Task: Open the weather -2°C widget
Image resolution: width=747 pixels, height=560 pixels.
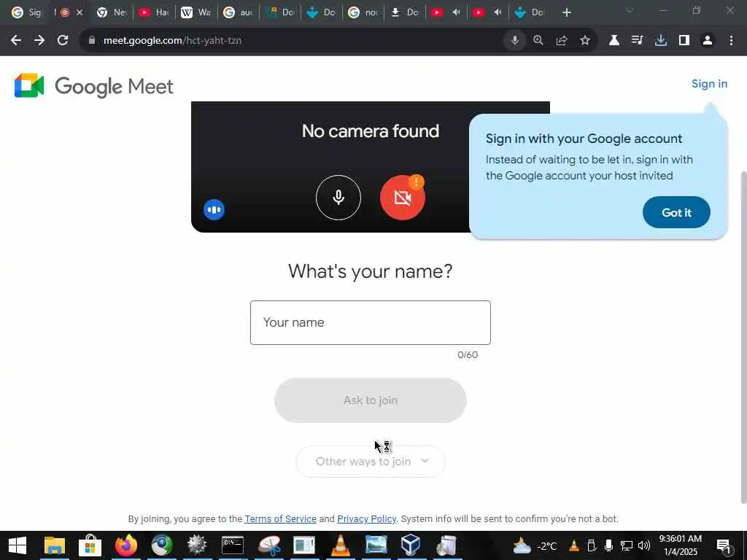Action: pos(534,545)
